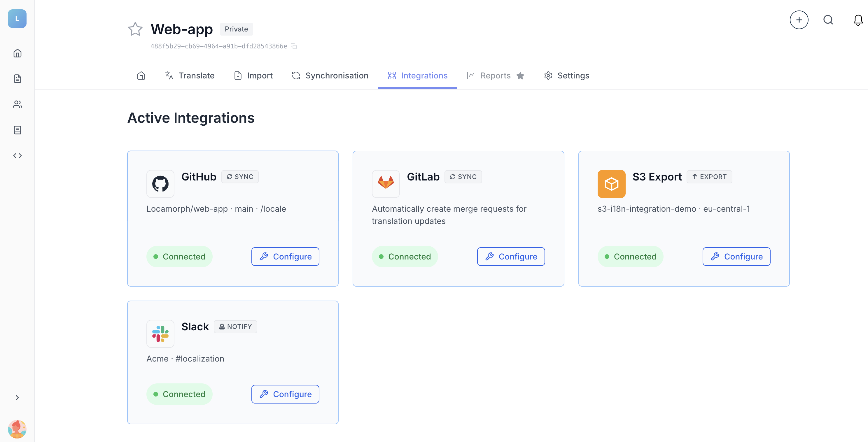Open the Settings tab
Viewport: 868px width, 442px height.
point(566,76)
